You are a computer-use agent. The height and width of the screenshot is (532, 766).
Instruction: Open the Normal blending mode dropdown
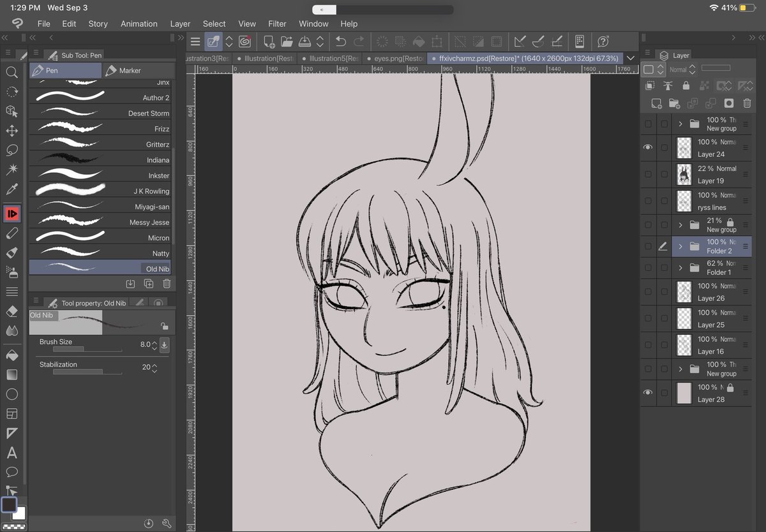pos(682,70)
